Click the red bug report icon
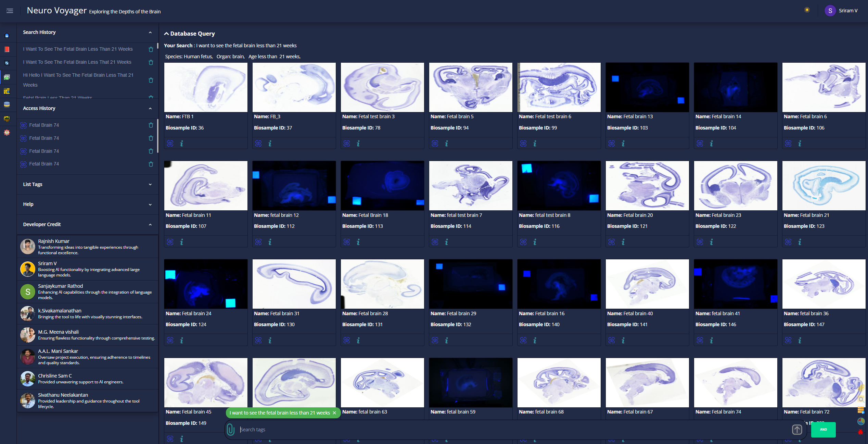The height and width of the screenshot is (444, 868). (860, 432)
